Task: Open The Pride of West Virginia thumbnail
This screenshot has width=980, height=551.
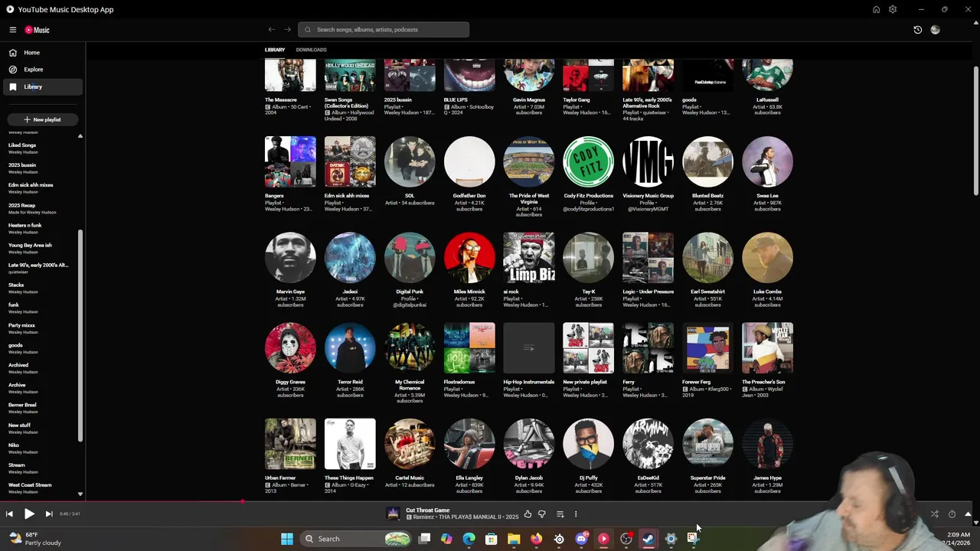Action: point(529,161)
